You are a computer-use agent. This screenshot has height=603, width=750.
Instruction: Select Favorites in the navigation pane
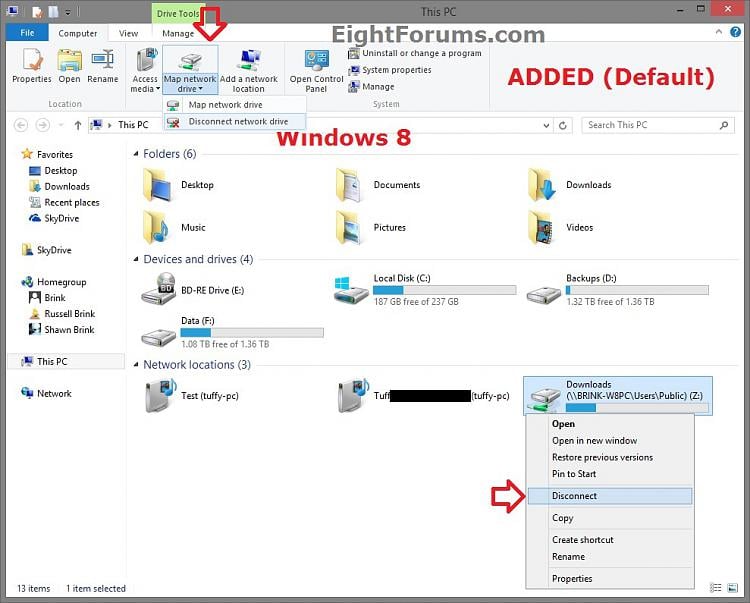[x=47, y=154]
